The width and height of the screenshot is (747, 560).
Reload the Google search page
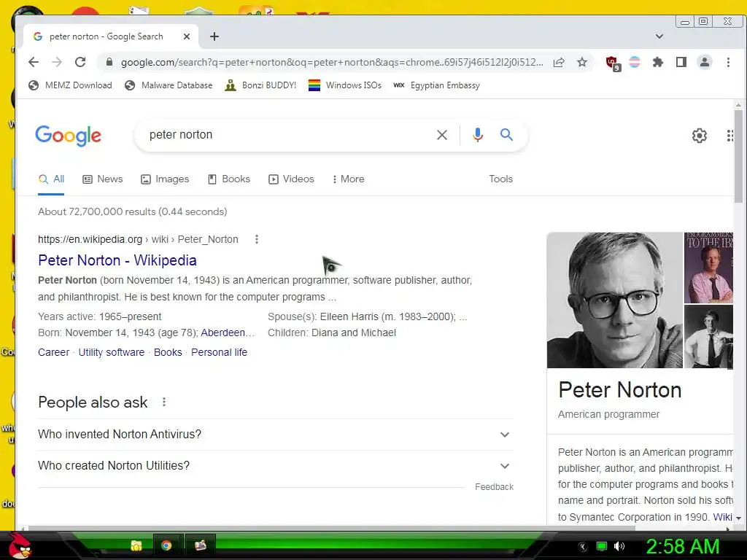click(80, 62)
